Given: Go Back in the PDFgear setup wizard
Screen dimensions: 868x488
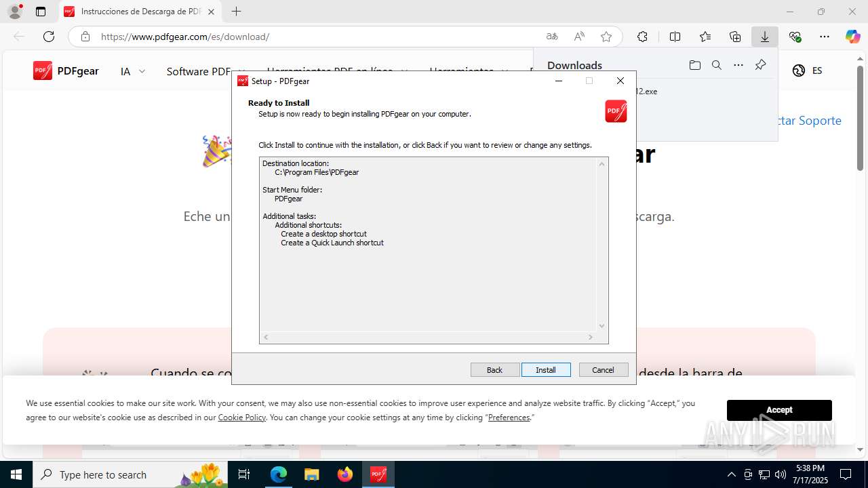Looking at the screenshot, I should (495, 369).
